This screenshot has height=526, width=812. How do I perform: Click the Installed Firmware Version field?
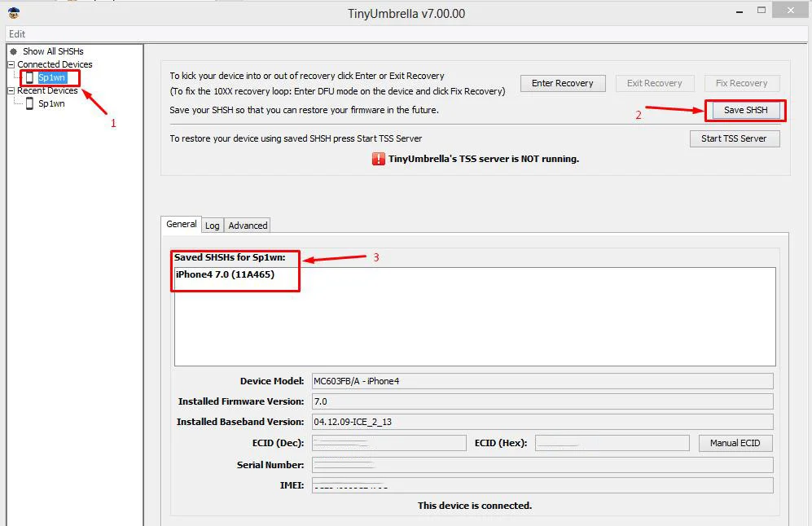point(542,401)
